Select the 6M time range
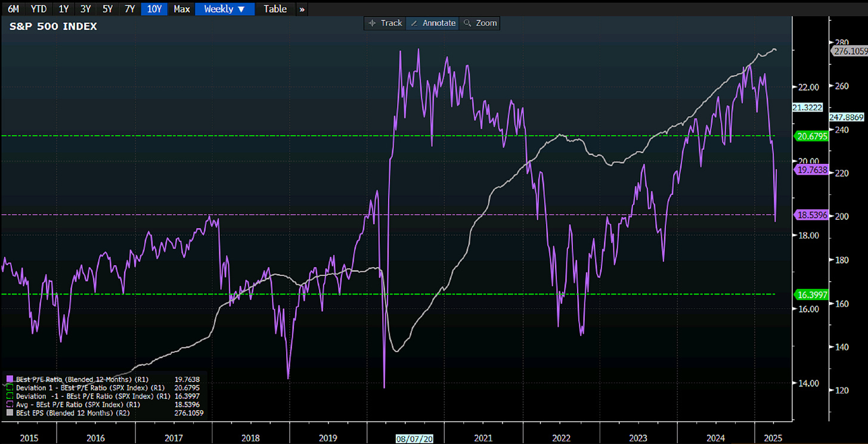This screenshot has height=444, width=868. click(13, 9)
